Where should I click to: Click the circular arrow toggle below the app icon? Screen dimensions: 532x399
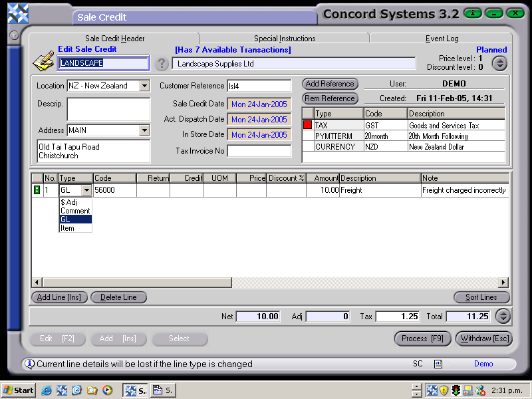(13, 36)
